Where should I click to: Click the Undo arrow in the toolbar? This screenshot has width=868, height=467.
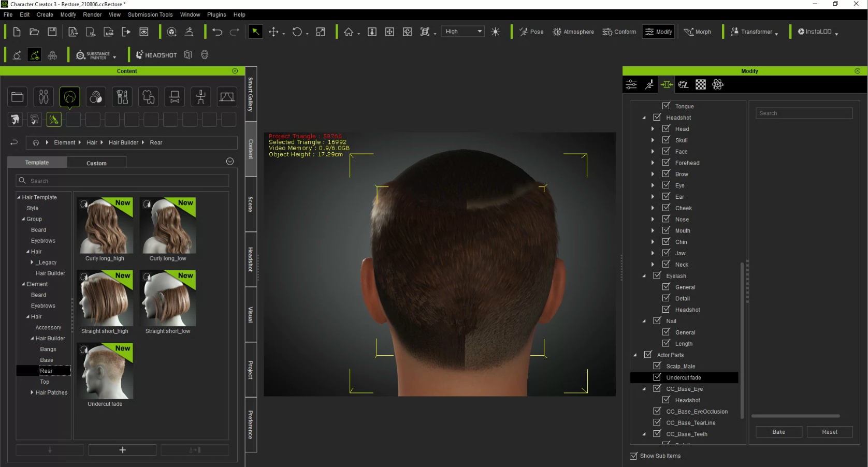[217, 32]
